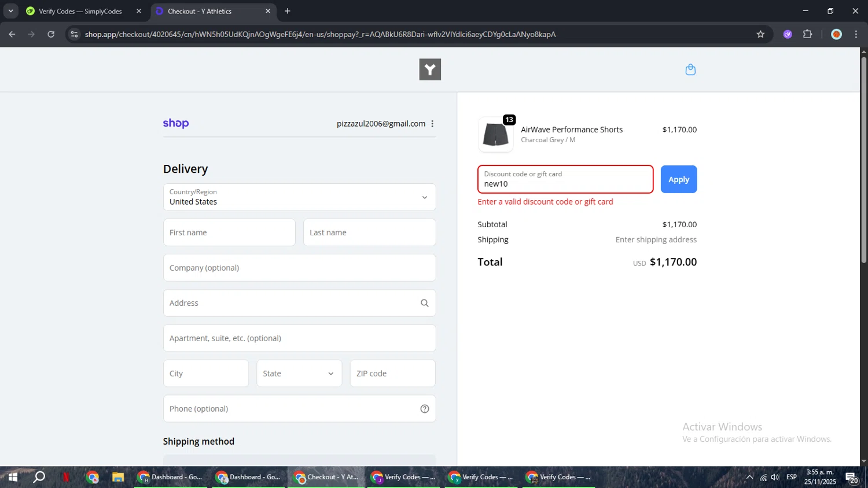This screenshot has height=488, width=868.
Task: Show phone number help tooltip icon
Action: tap(424, 409)
